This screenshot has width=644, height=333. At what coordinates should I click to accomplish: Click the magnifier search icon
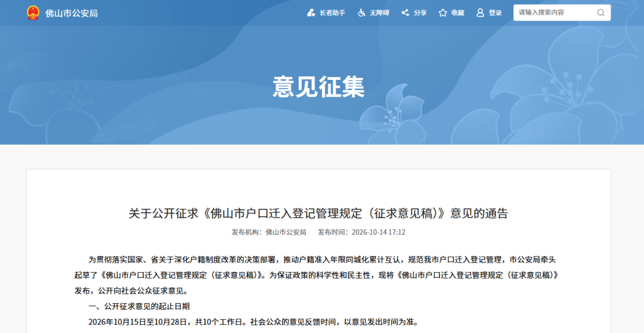pos(600,13)
